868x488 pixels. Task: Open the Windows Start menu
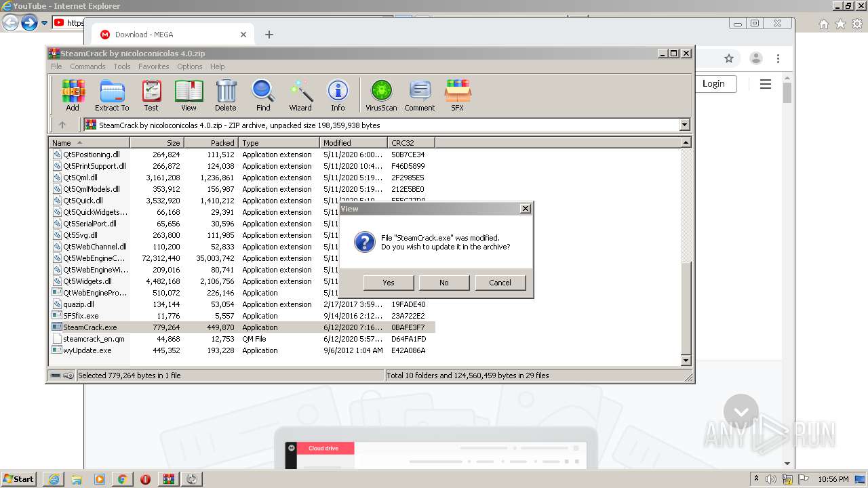(19, 479)
